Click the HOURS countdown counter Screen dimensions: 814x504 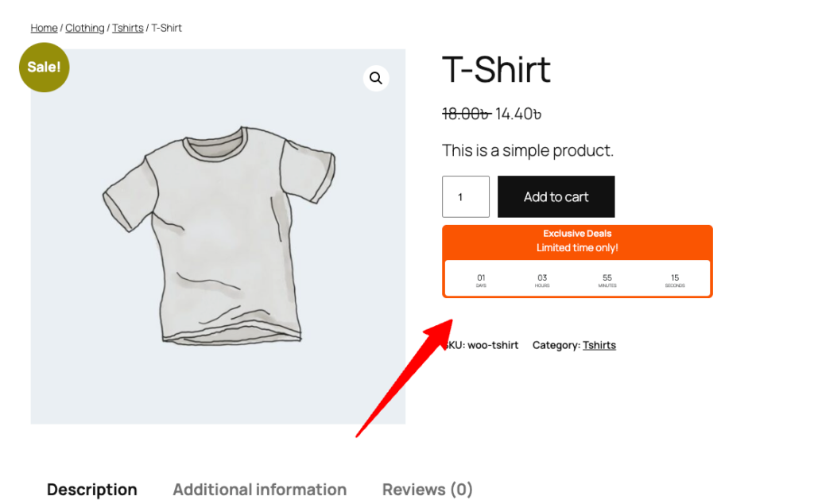coord(542,280)
